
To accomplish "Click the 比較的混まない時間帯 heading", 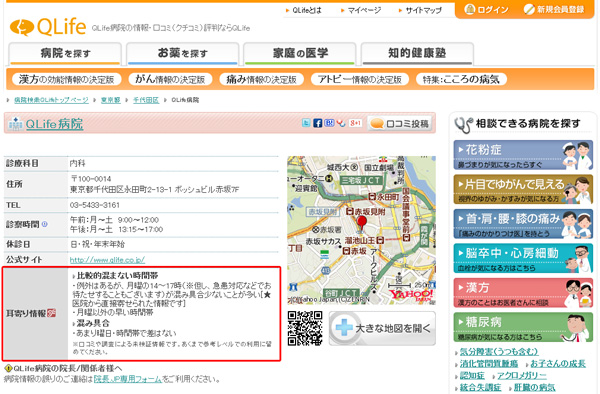I will coord(117,275).
